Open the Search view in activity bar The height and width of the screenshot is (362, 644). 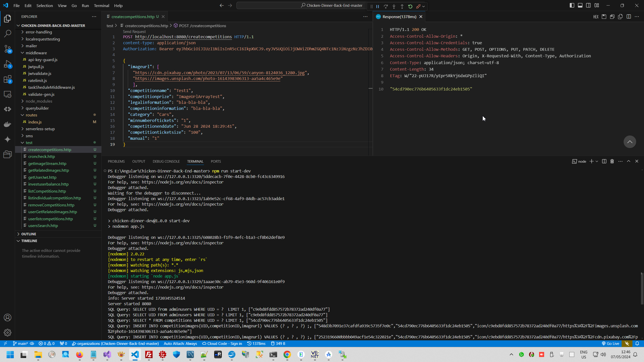click(x=8, y=33)
